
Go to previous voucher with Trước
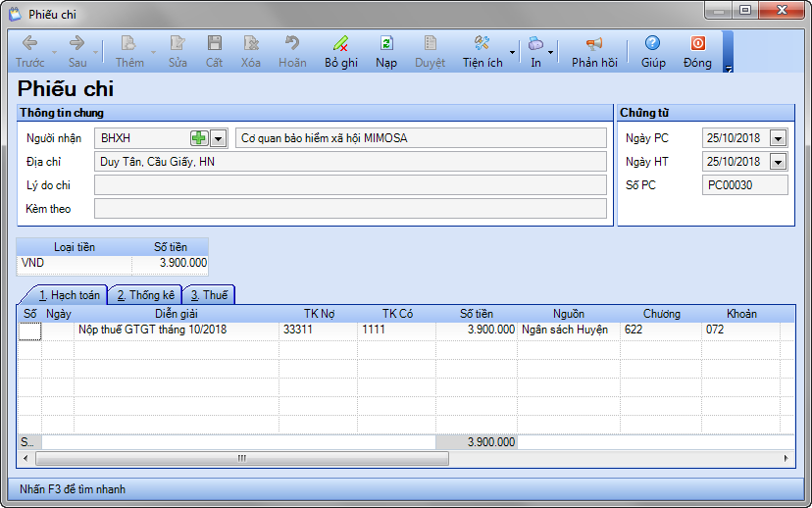tap(30, 51)
